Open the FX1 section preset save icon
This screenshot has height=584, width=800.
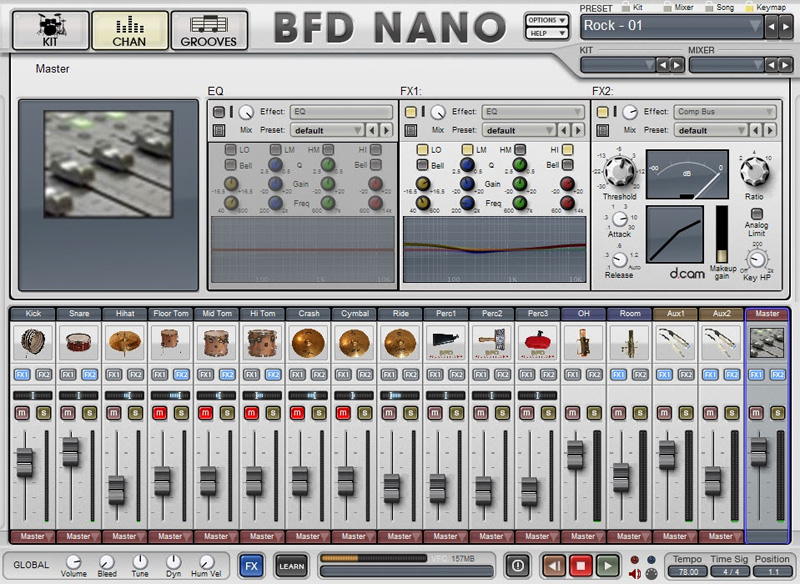click(411, 131)
